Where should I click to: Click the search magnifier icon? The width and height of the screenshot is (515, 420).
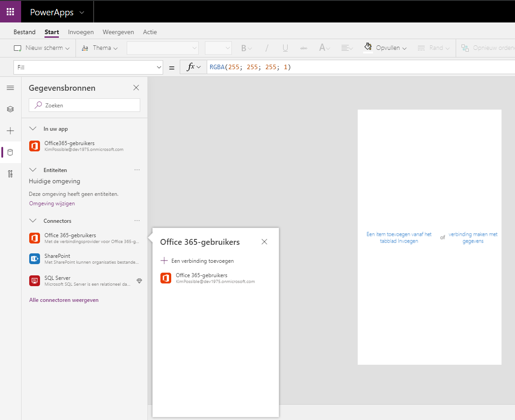pos(38,105)
